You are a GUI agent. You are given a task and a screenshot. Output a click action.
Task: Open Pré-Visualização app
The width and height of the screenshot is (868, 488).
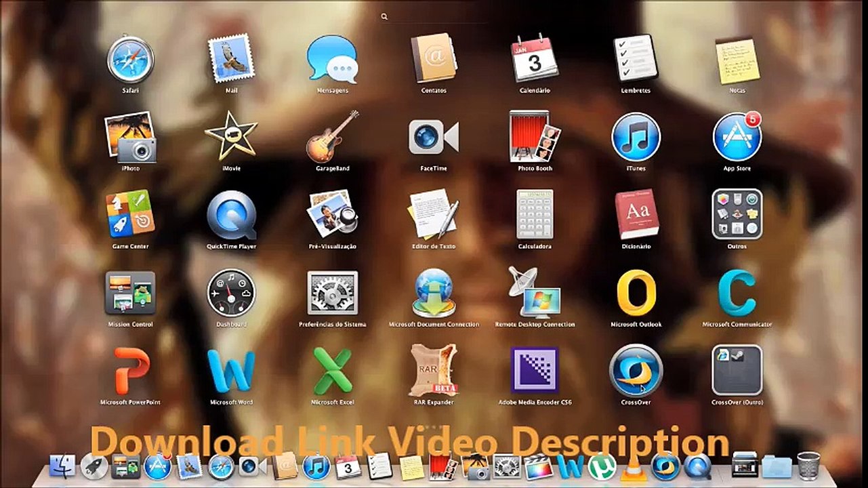pyautogui.click(x=332, y=215)
